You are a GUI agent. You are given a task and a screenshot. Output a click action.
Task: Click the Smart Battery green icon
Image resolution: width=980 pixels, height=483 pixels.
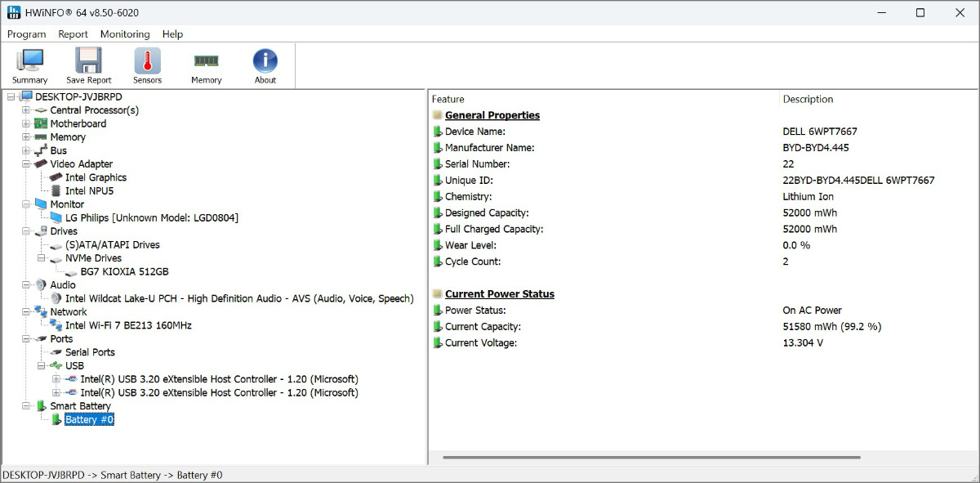[41, 406]
